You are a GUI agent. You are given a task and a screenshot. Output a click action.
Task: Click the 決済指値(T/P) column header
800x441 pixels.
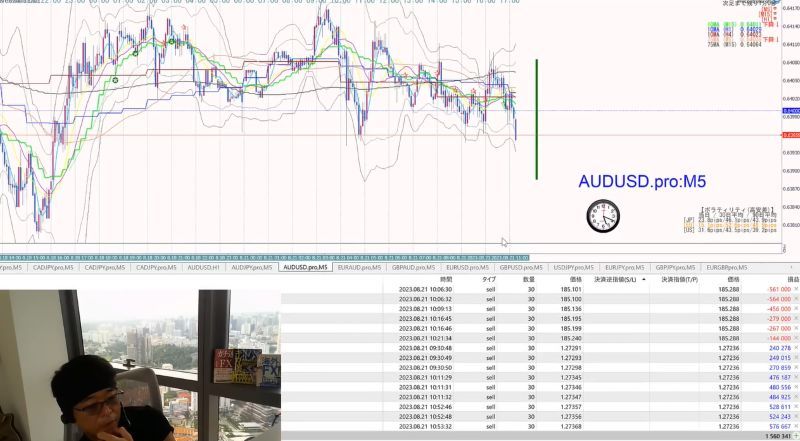[679, 280]
